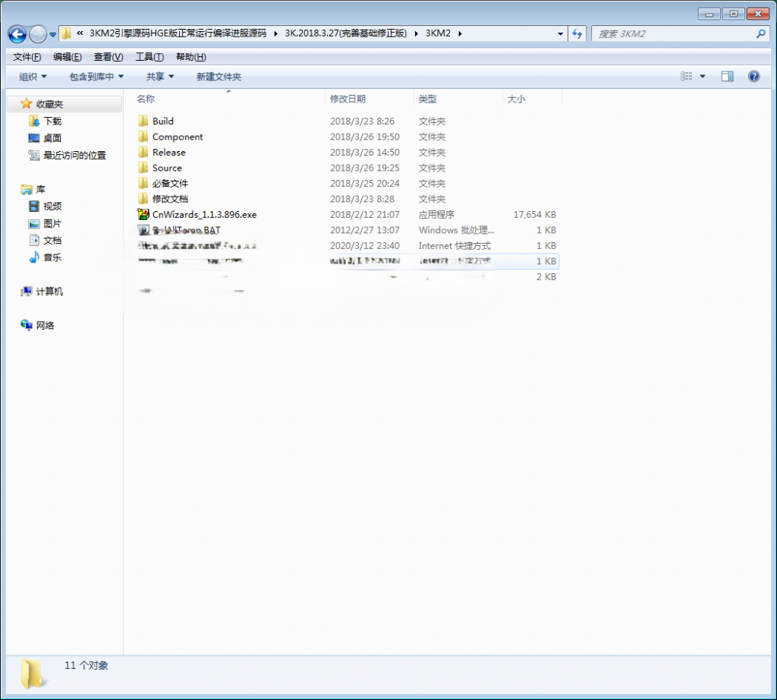Click the Back navigation arrow button
Screen dimensions: 777x700
click(17, 34)
